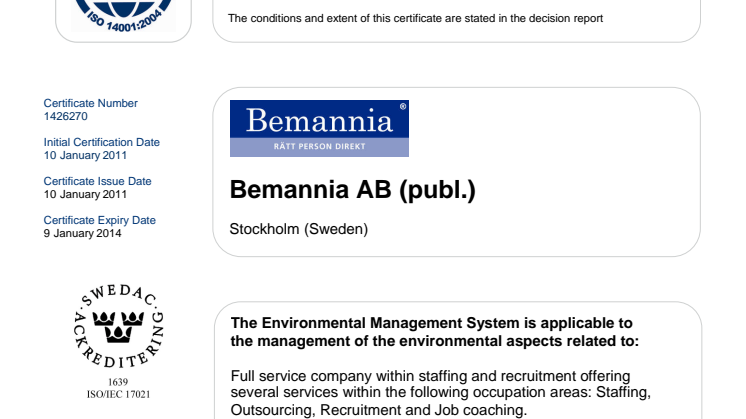
Task: Click the expiry date 9 January 2014
Action: point(83,233)
